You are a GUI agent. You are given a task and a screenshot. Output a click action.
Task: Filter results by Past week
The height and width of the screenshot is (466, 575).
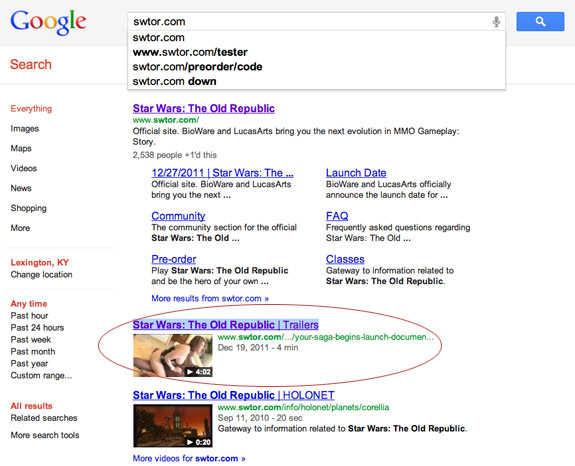31,340
